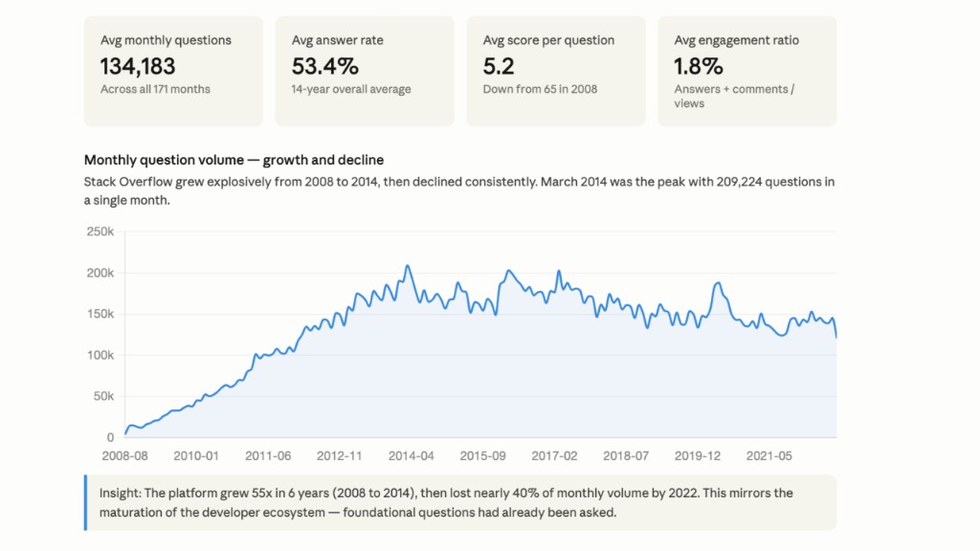Click the 134,183 value
Image resolution: width=980 pixels, height=551 pixels.
pyautogui.click(x=138, y=66)
